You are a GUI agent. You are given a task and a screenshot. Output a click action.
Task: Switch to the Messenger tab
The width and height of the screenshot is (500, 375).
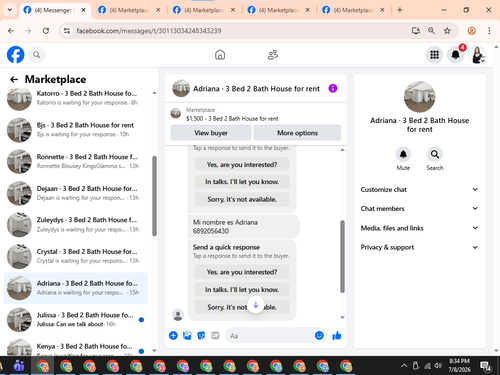55,10
